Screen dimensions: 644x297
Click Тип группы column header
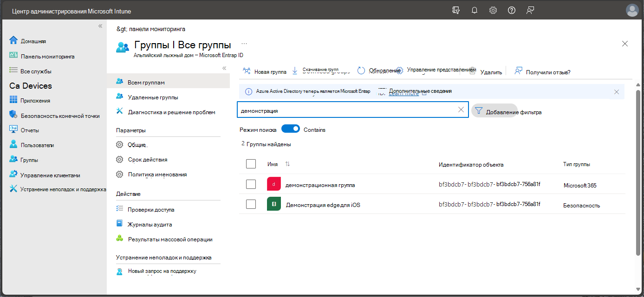point(576,164)
